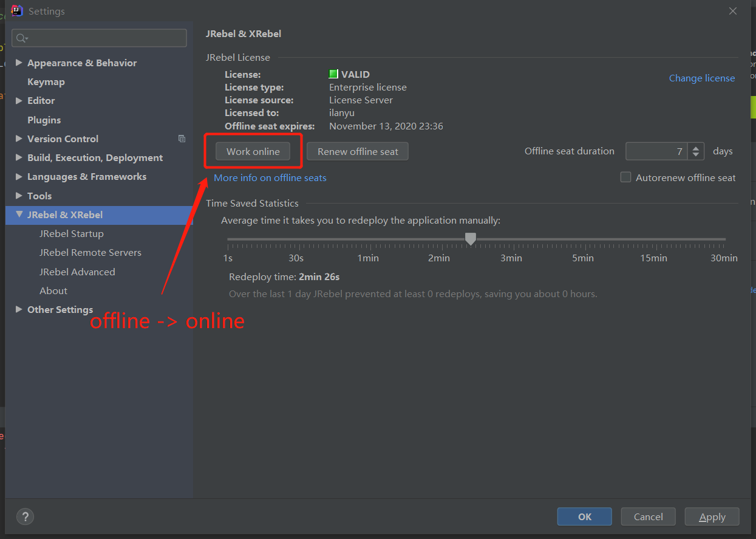Increase offline seat duration with up arrow

point(696,147)
